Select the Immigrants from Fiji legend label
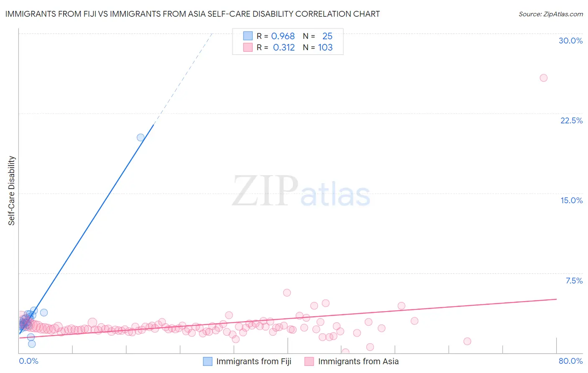Screen dimensions: 588x373 coord(254,361)
